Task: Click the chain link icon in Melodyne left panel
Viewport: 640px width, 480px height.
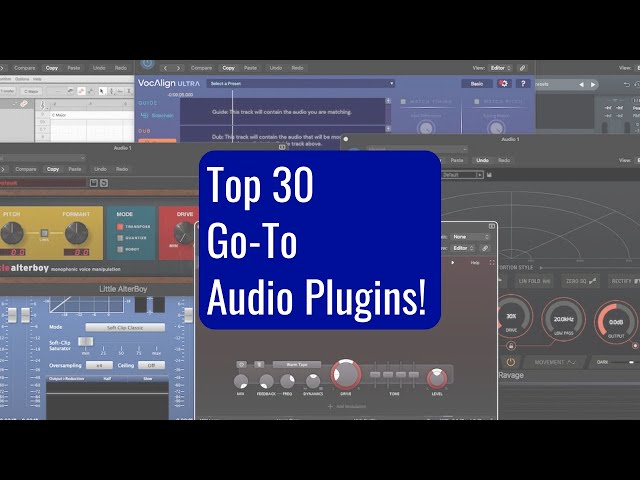Action: tap(24, 104)
